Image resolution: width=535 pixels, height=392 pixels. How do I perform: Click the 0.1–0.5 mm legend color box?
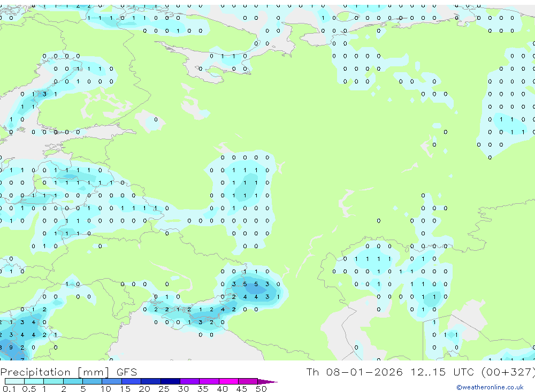click(x=14, y=381)
